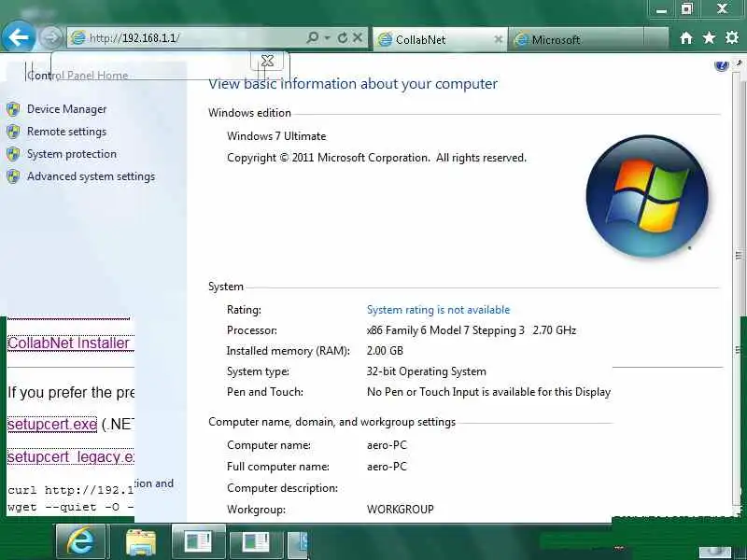This screenshot has height=560, width=747.
Task: Select the 'WORKGROUP' value
Action: [x=401, y=509]
